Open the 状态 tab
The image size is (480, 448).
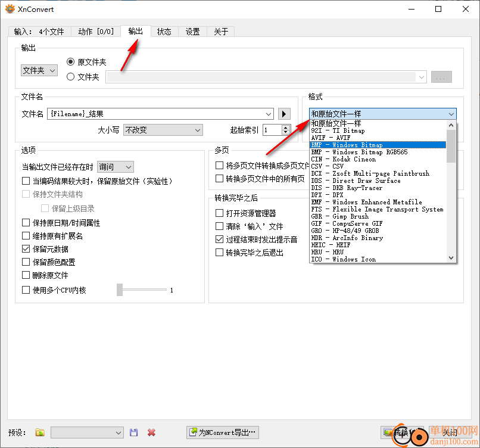(x=164, y=32)
